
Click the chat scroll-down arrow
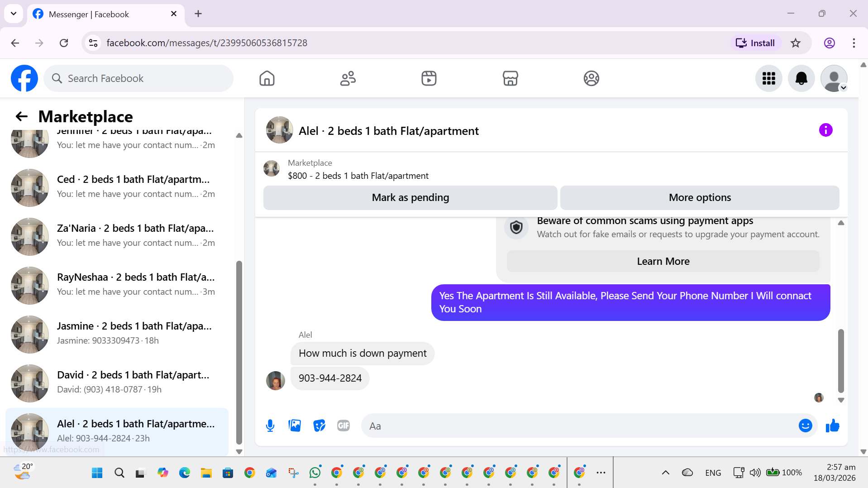[841, 400]
